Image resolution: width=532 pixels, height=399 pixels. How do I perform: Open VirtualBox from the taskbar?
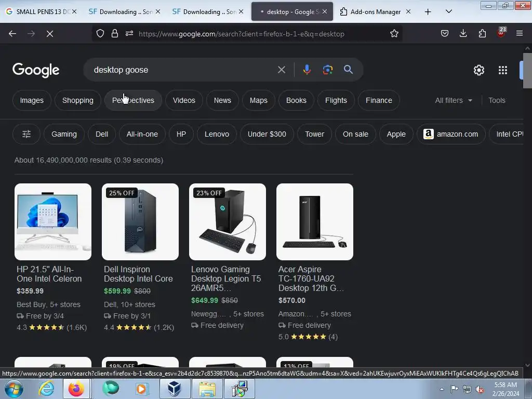click(175, 389)
